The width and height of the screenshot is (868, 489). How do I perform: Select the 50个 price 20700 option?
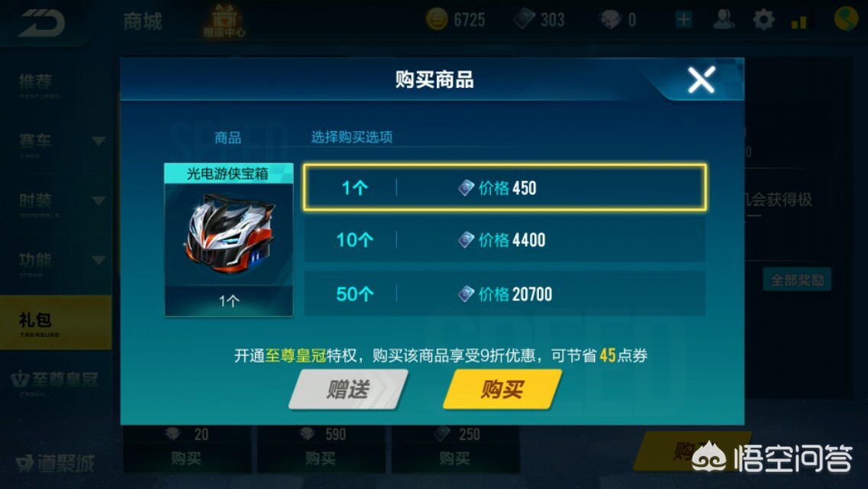click(505, 293)
